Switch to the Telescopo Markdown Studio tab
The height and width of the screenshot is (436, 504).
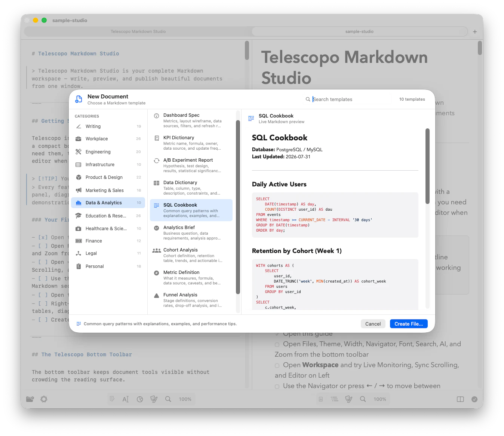click(x=138, y=31)
